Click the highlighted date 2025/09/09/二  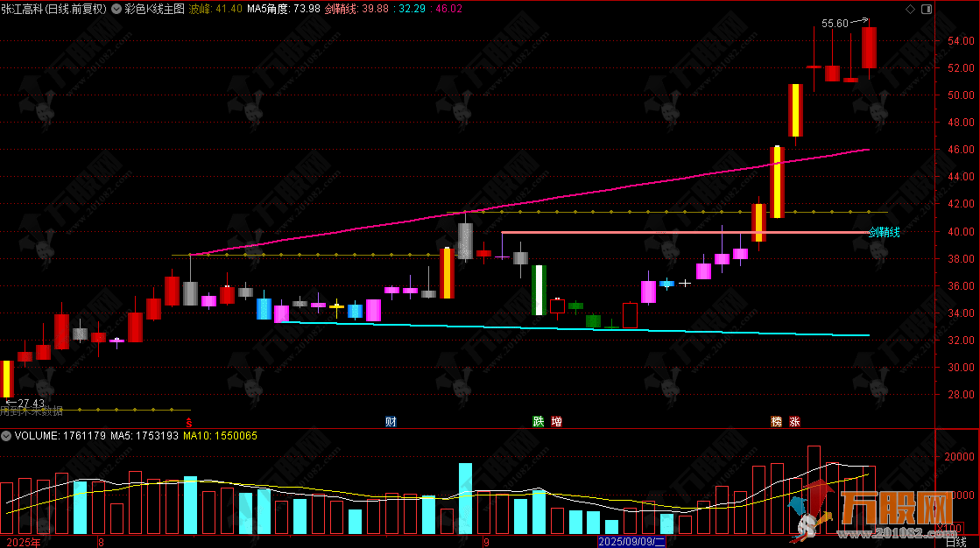click(x=631, y=542)
